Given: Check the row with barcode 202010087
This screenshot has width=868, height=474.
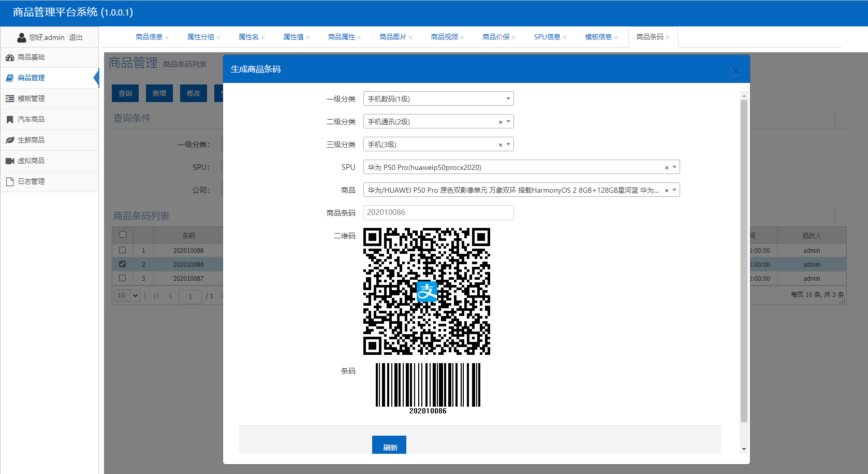Looking at the screenshot, I should coord(123,278).
